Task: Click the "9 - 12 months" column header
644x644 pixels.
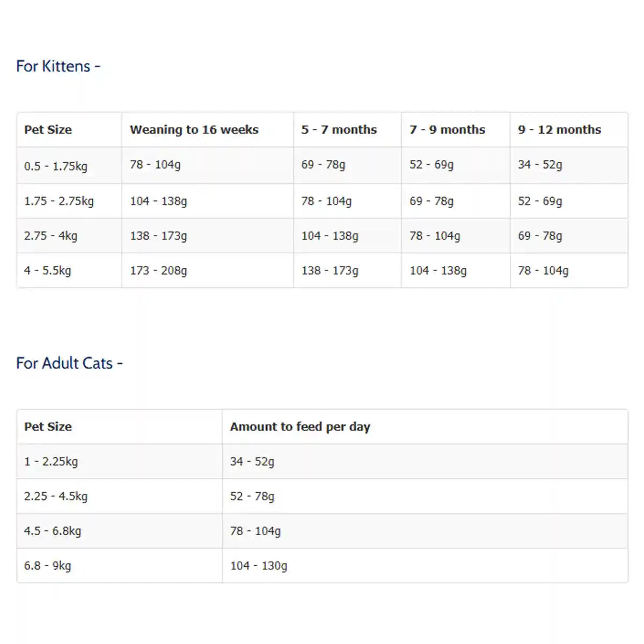Action: 559,130
